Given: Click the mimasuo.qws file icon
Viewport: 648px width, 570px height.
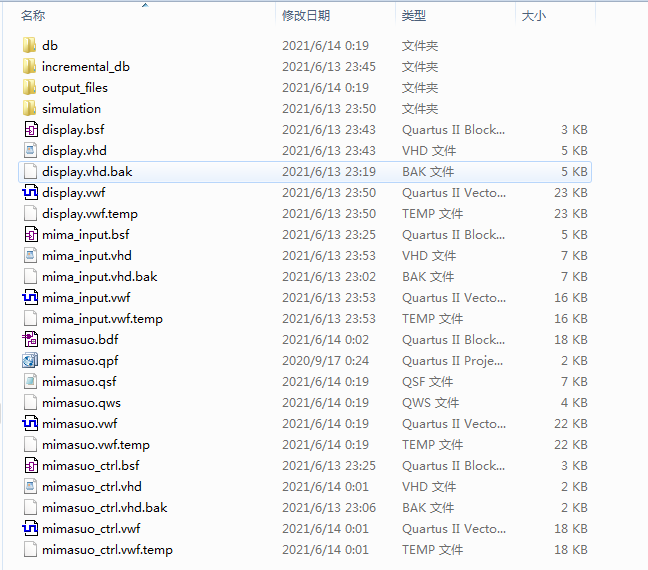Looking at the screenshot, I should click(x=30, y=403).
